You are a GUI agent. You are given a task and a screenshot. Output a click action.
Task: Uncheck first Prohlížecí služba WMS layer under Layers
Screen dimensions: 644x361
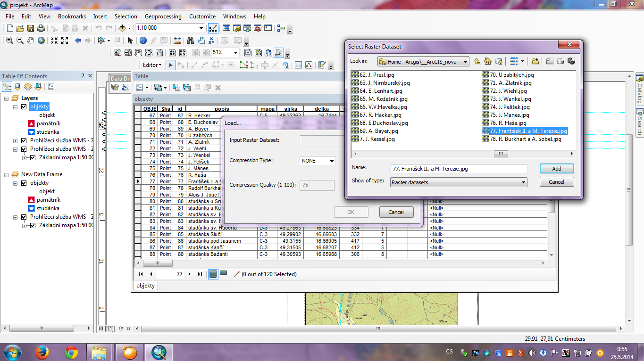(24, 140)
